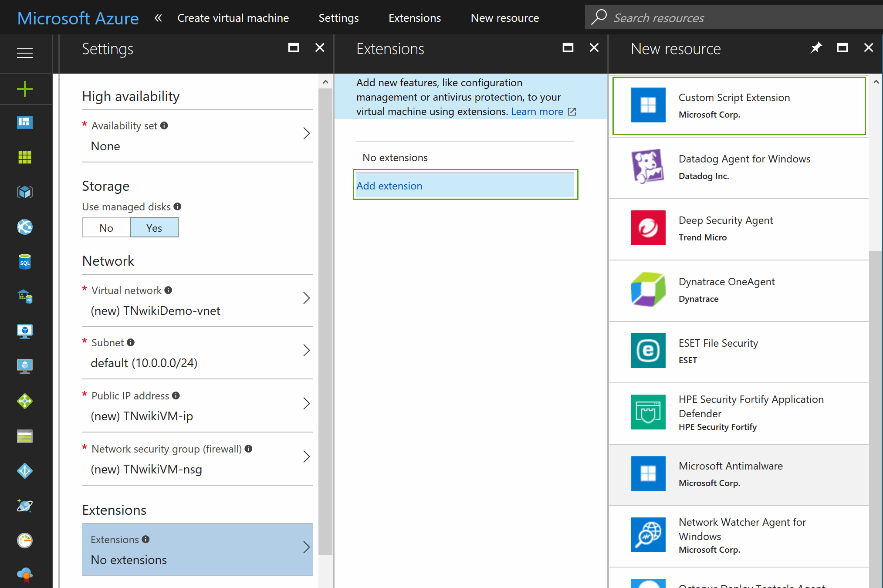883x588 pixels.
Task: Select Network Watcher Agent for Windows text
Action: pyautogui.click(x=742, y=529)
